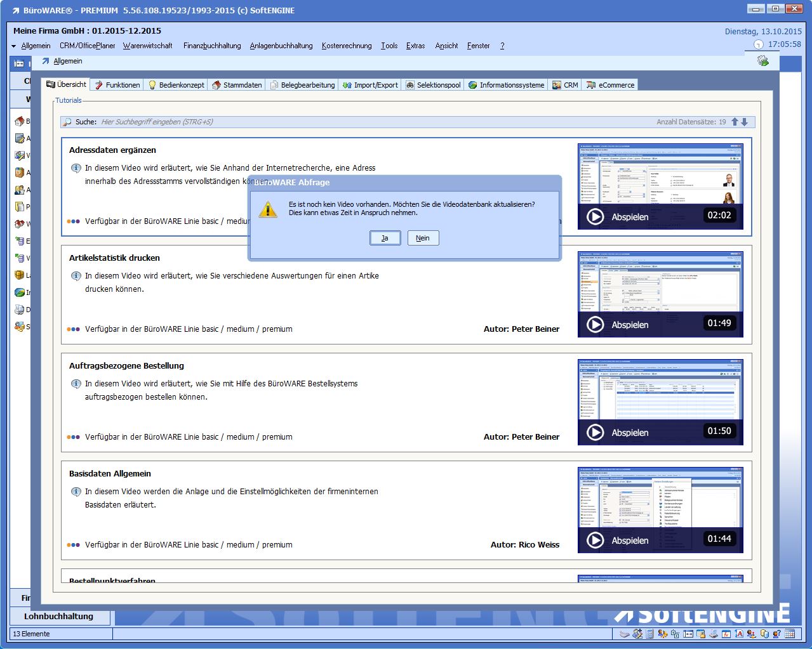812x649 pixels.
Task: Click the gear icon at top right
Action: click(763, 61)
